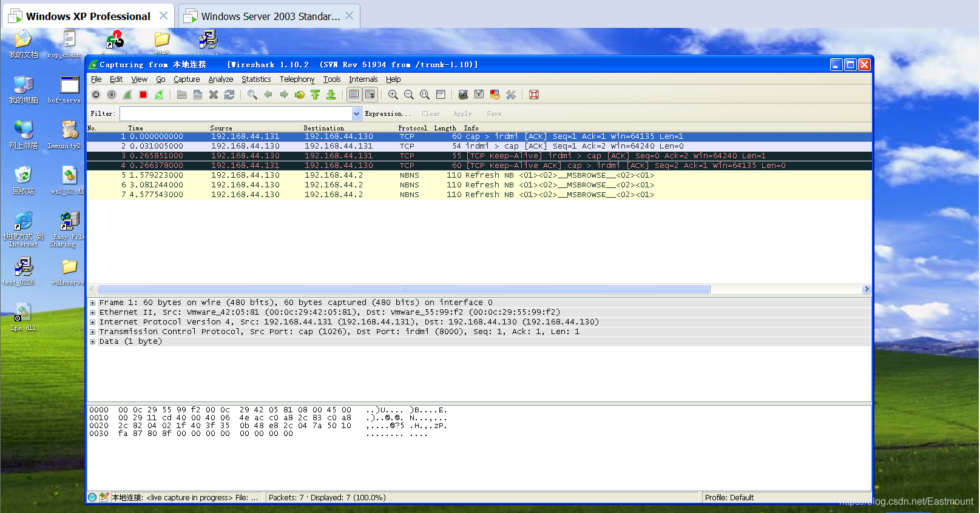Open the Internals menu
The height and width of the screenshot is (513, 980).
coord(363,79)
